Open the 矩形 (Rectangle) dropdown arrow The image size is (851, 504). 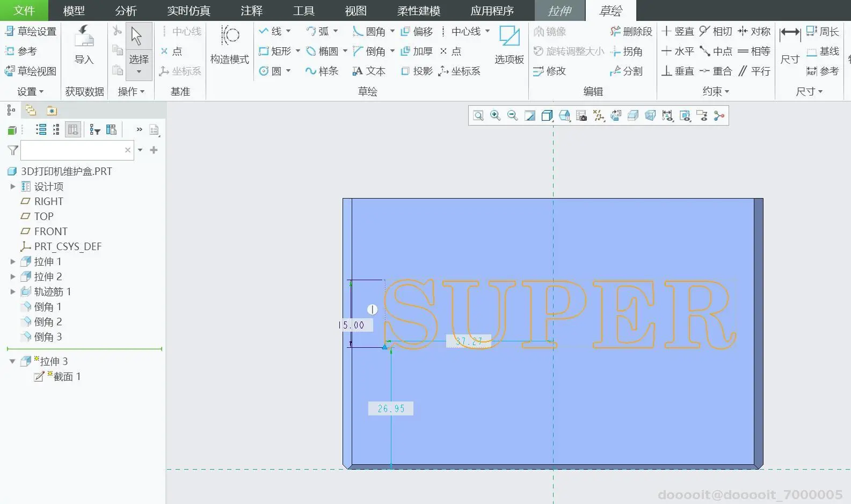click(298, 51)
